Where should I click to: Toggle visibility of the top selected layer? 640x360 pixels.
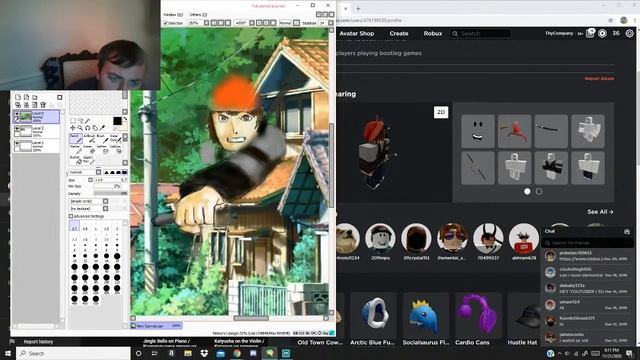pos(17,113)
